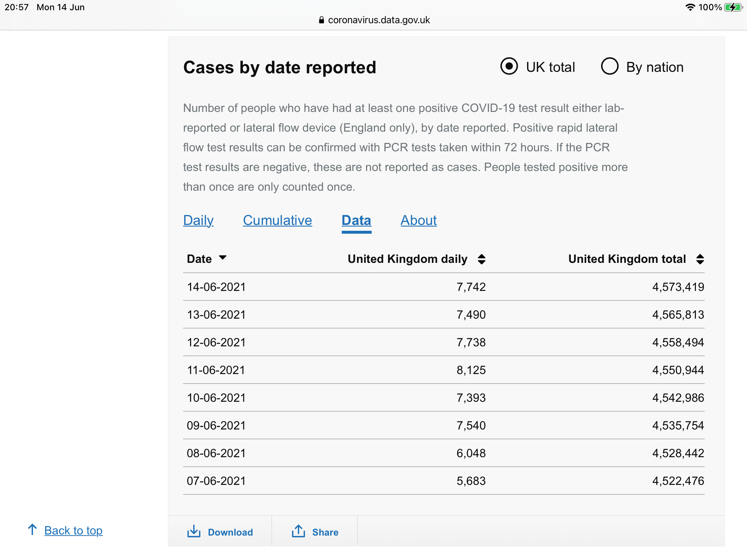Click the Share icon
The height and width of the screenshot is (560, 747).
pos(298,531)
